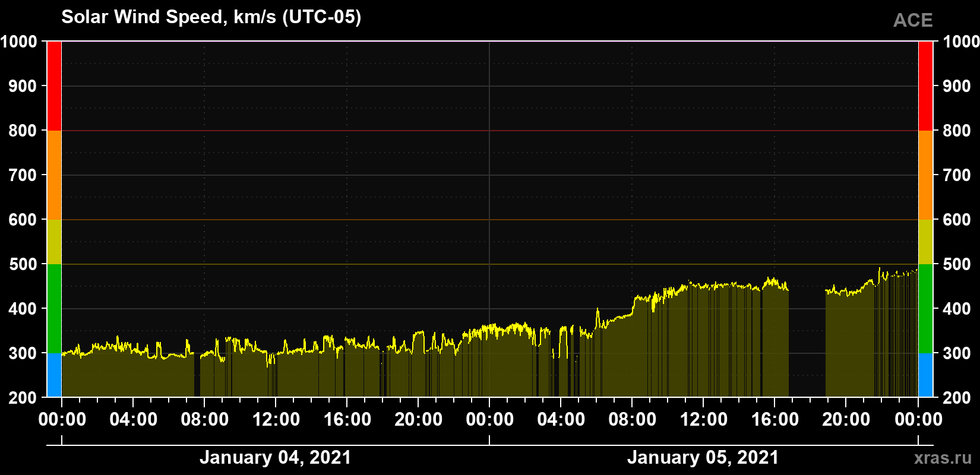The height and width of the screenshot is (475, 980).
Task: Select the 900 label on the left axis
Action: tap(23, 86)
